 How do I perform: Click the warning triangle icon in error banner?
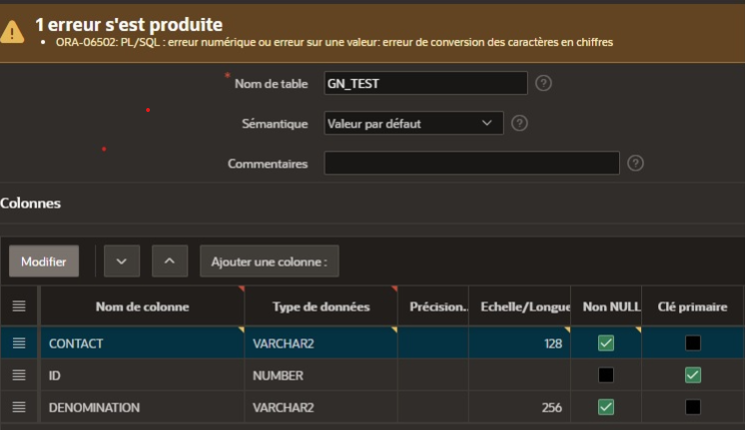point(13,32)
